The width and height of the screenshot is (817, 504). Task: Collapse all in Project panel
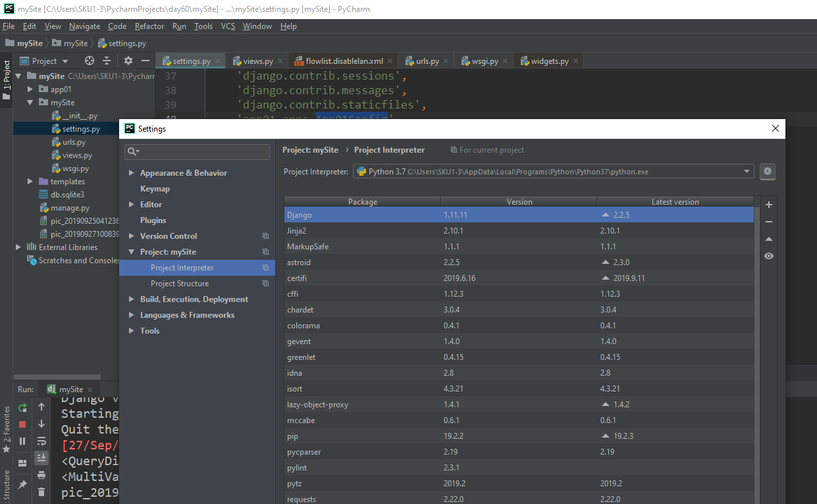[x=107, y=61]
